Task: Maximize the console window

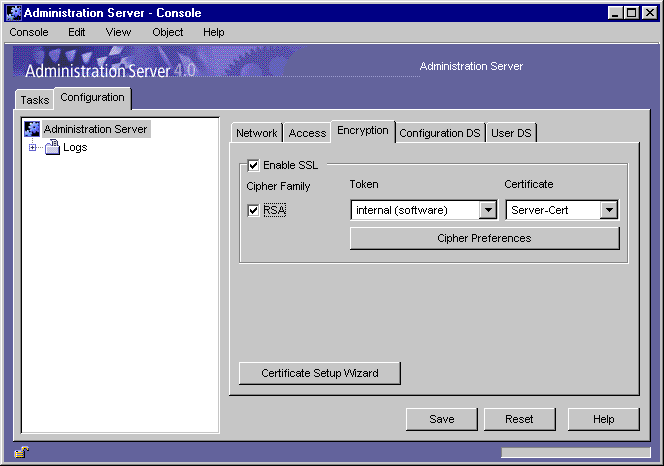Action: point(631,13)
